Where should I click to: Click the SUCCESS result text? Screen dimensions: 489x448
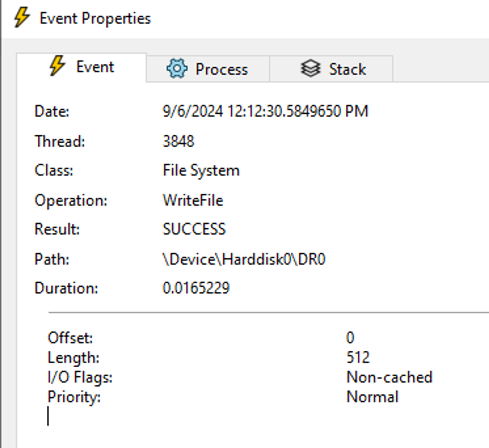click(194, 229)
